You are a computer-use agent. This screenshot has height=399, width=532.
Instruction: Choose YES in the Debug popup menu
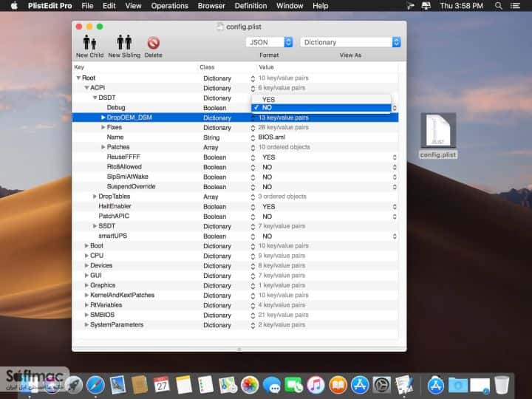pos(321,100)
